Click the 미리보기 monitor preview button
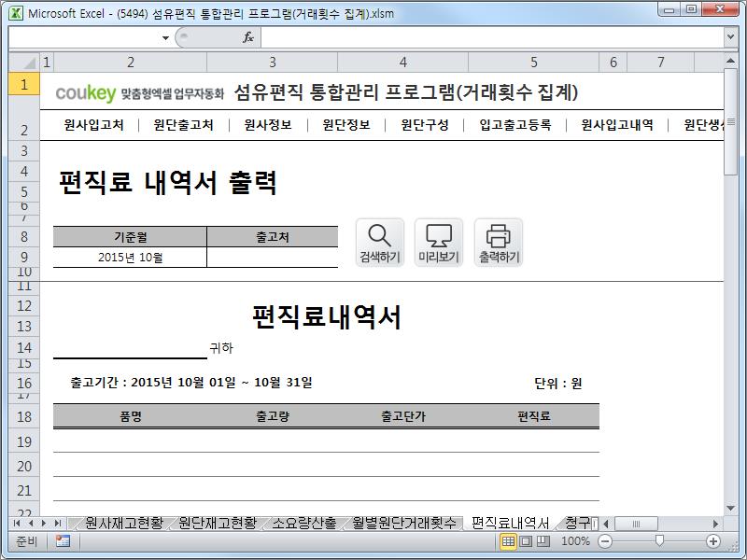The width and height of the screenshot is (747, 560). pyautogui.click(x=439, y=243)
